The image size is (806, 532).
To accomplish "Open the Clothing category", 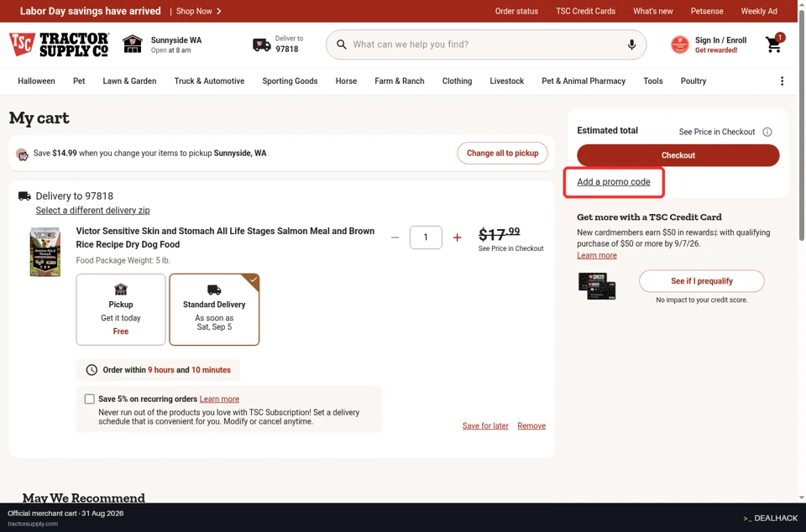I will (457, 81).
